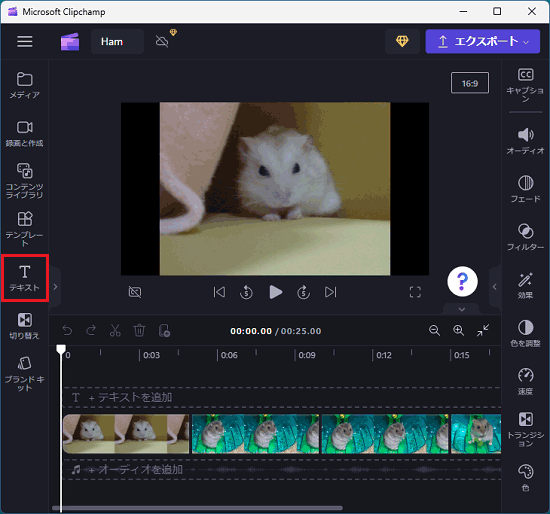
Task: Click the timeline ruler at 0:09
Action: point(307,355)
